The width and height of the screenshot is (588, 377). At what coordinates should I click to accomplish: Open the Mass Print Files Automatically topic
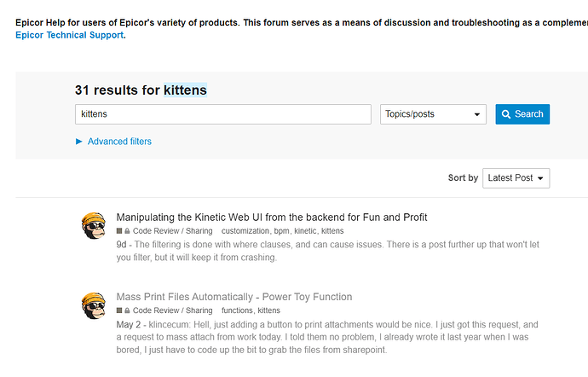click(234, 297)
